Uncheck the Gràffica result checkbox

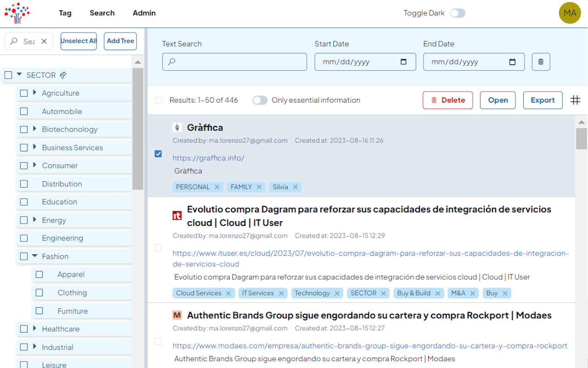pyautogui.click(x=158, y=154)
